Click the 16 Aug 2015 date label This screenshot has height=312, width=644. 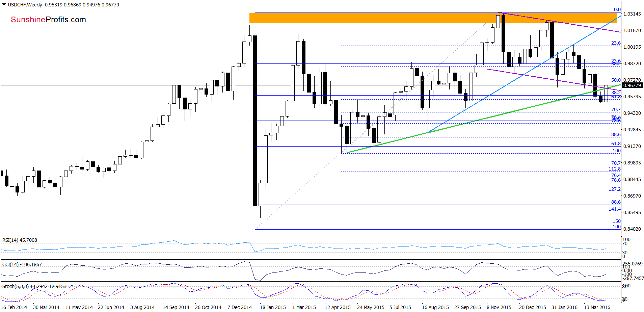435,307
